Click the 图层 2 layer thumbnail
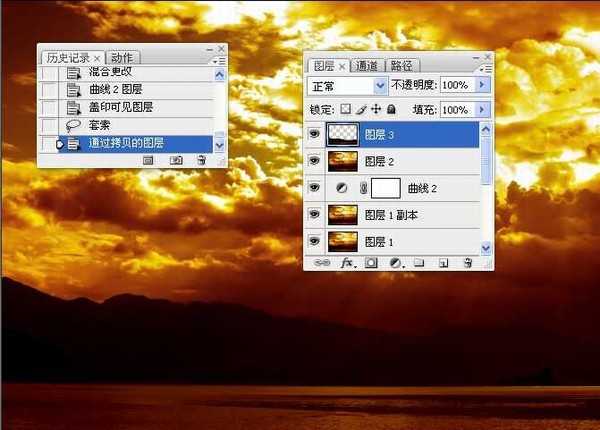Viewport: 600px width, 430px height. pos(343,161)
